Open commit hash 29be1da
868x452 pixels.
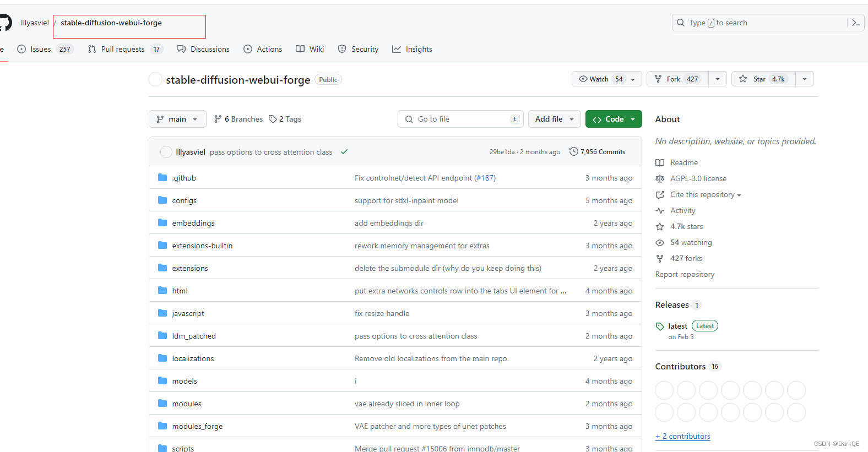[502, 152]
